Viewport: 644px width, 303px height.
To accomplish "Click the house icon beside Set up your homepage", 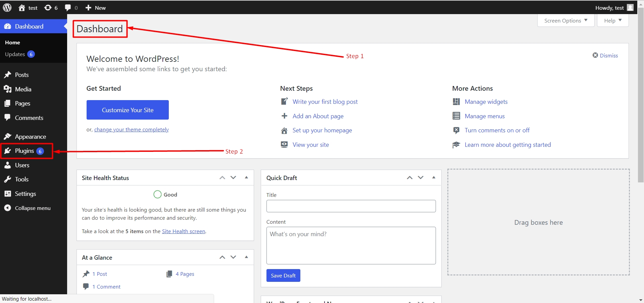I will pyautogui.click(x=284, y=130).
